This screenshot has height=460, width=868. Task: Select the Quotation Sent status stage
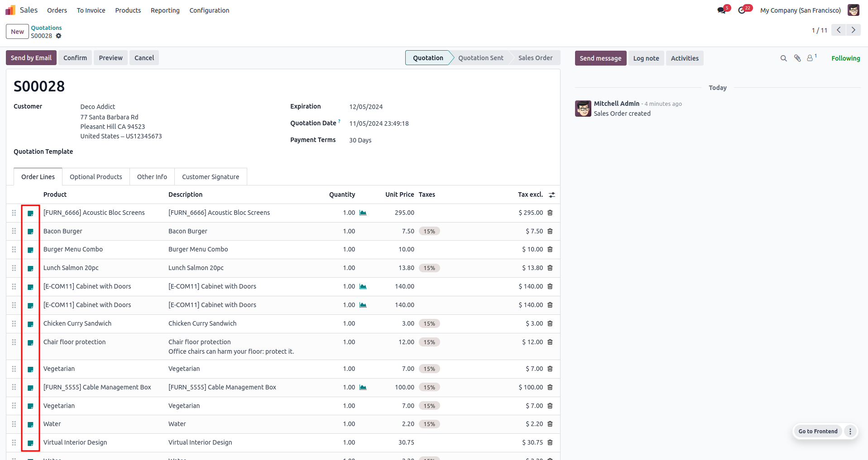[480, 58]
